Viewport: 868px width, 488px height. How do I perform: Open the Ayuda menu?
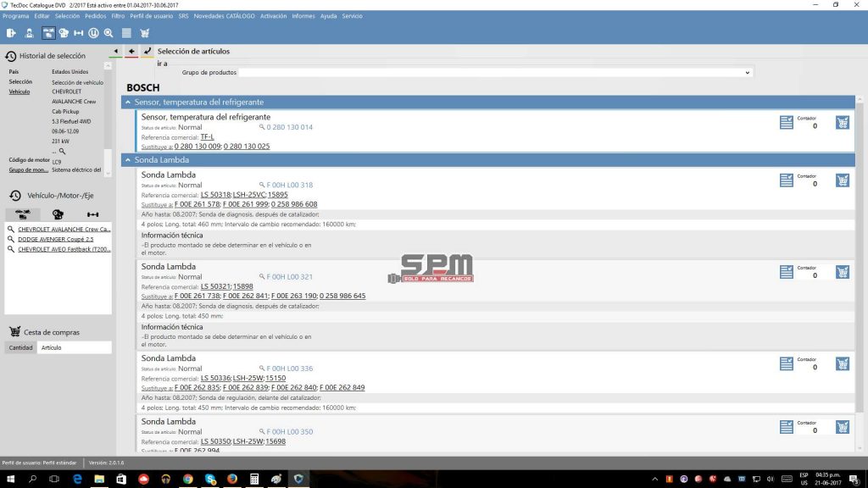(x=328, y=16)
